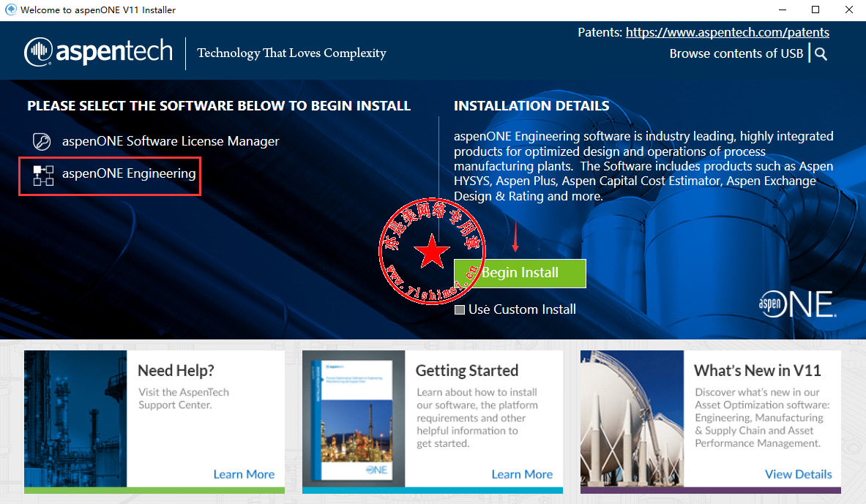Click the What's New storage tanks thumbnail

coord(632,418)
